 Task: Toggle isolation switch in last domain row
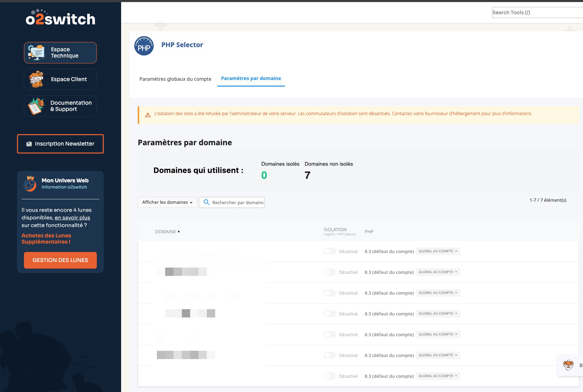(x=330, y=376)
